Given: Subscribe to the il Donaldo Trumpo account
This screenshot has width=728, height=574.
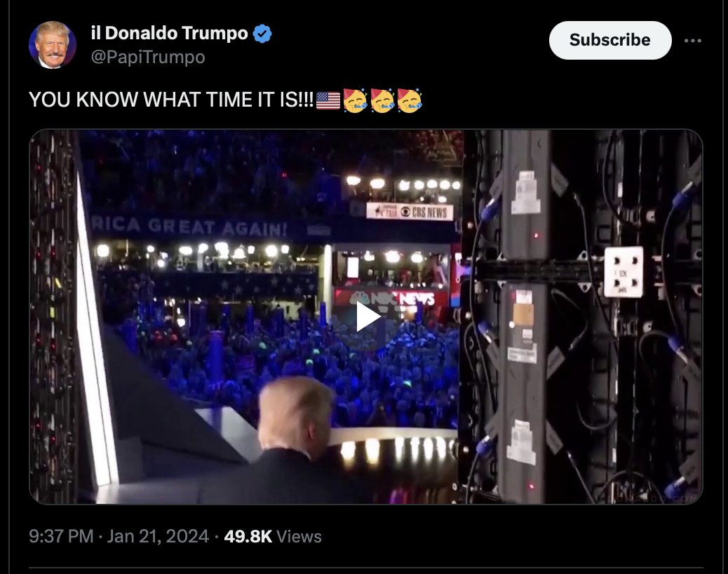Looking at the screenshot, I should 610,40.
